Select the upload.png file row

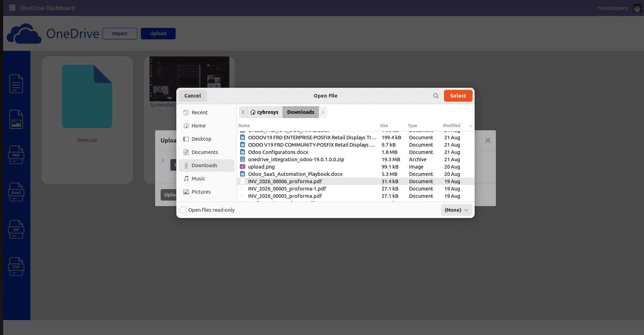click(356, 167)
